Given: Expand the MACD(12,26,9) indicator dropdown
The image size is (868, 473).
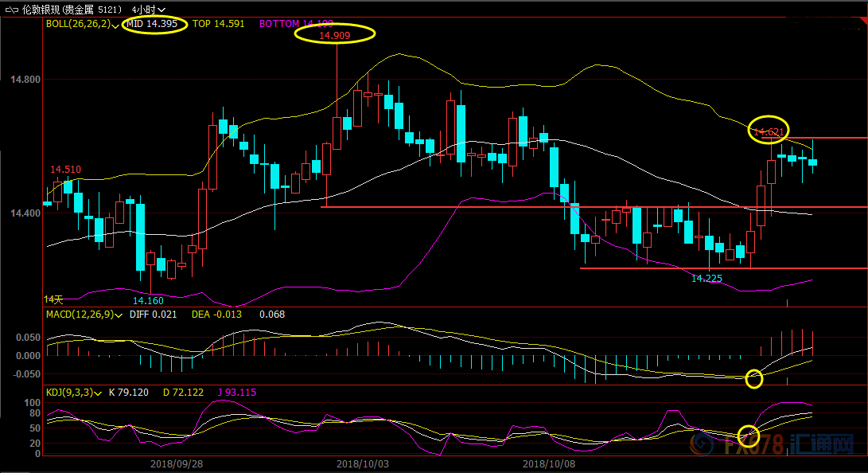Looking at the screenshot, I should (118, 315).
